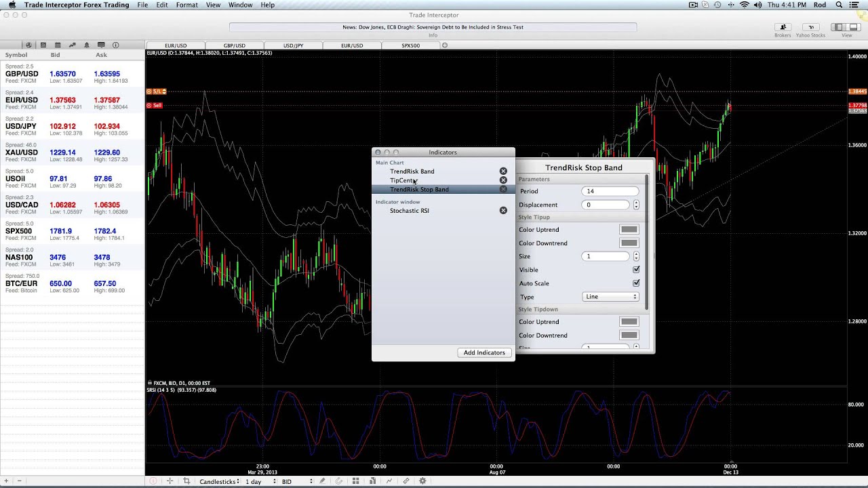Click the Wi-Fi icon in the menu bar

pyautogui.click(x=745, y=5)
